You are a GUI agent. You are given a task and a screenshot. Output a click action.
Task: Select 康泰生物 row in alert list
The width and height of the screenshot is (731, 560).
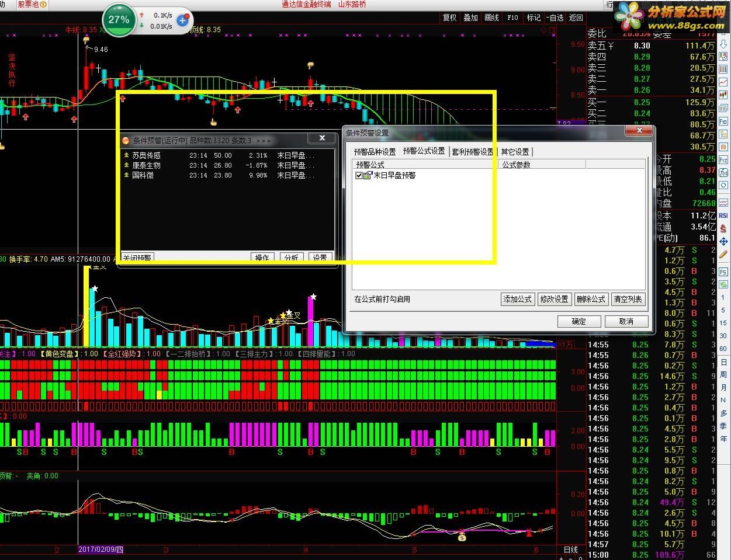(227, 165)
